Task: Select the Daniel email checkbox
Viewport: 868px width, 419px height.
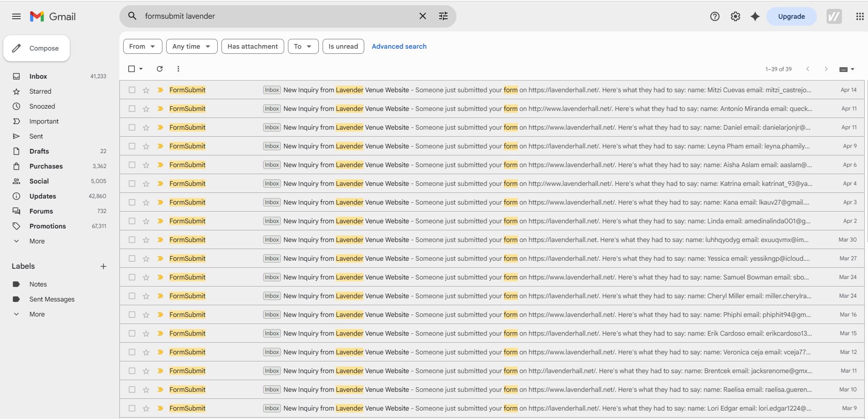Action: 132,127
